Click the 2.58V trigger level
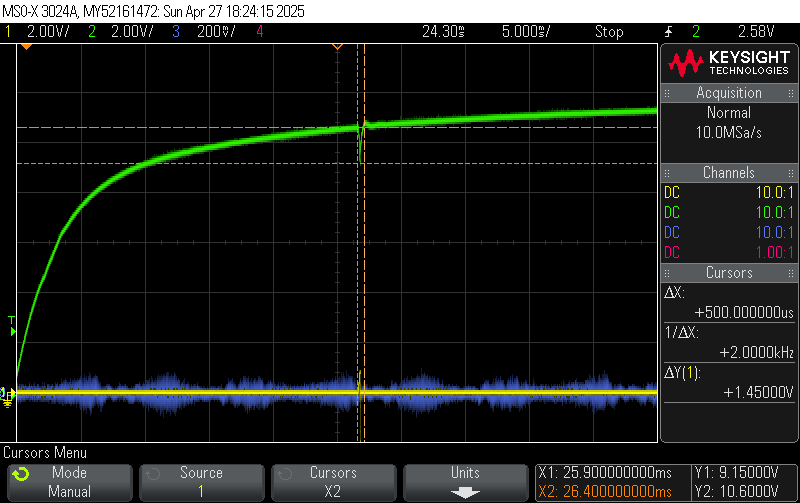 point(756,32)
